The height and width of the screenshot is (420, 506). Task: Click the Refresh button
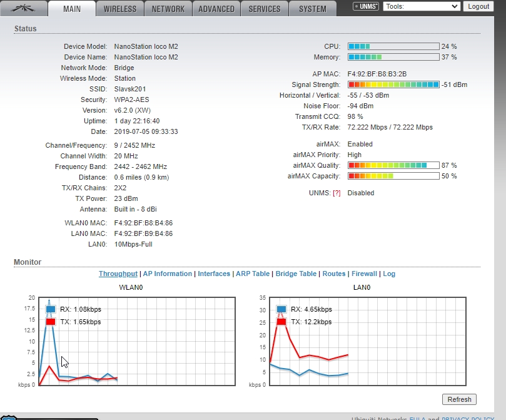[x=459, y=399]
